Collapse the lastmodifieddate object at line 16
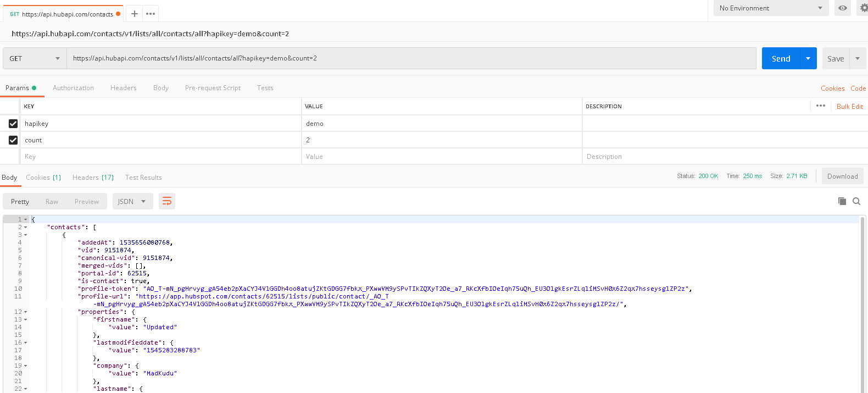Viewport: 868px width, 393px height. pos(25,342)
